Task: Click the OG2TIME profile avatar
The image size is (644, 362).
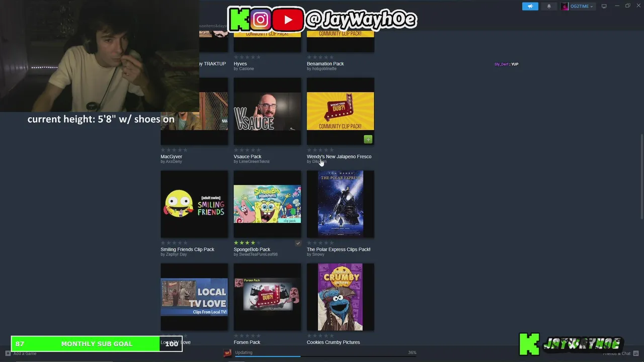Action: 565,6
